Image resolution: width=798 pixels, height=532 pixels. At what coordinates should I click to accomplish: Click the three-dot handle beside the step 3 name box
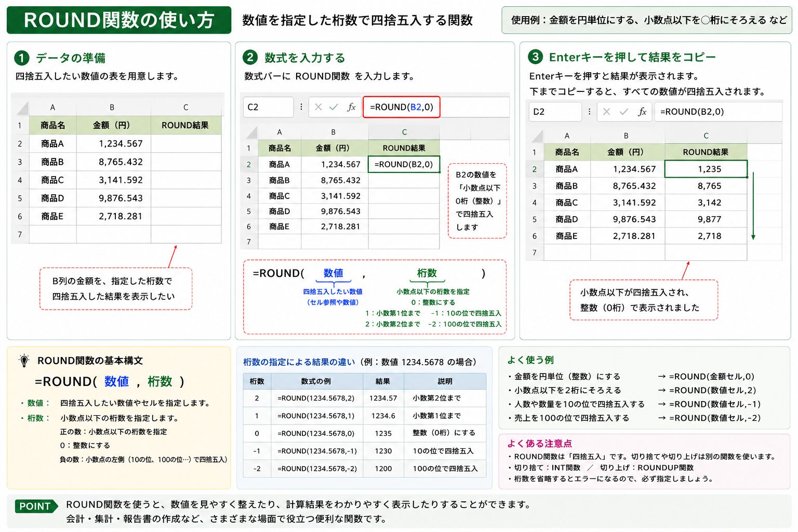[x=589, y=112]
